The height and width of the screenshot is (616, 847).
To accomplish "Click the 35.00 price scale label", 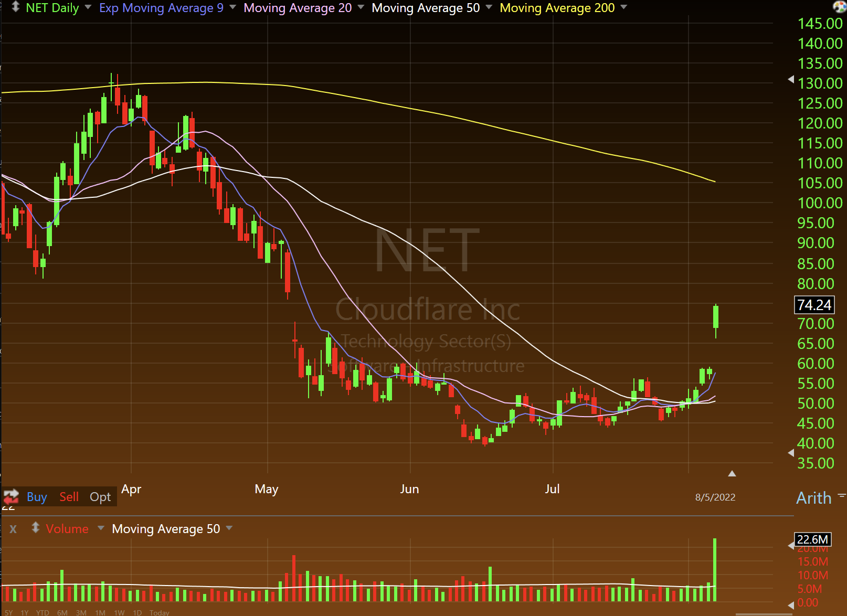I will (x=816, y=463).
